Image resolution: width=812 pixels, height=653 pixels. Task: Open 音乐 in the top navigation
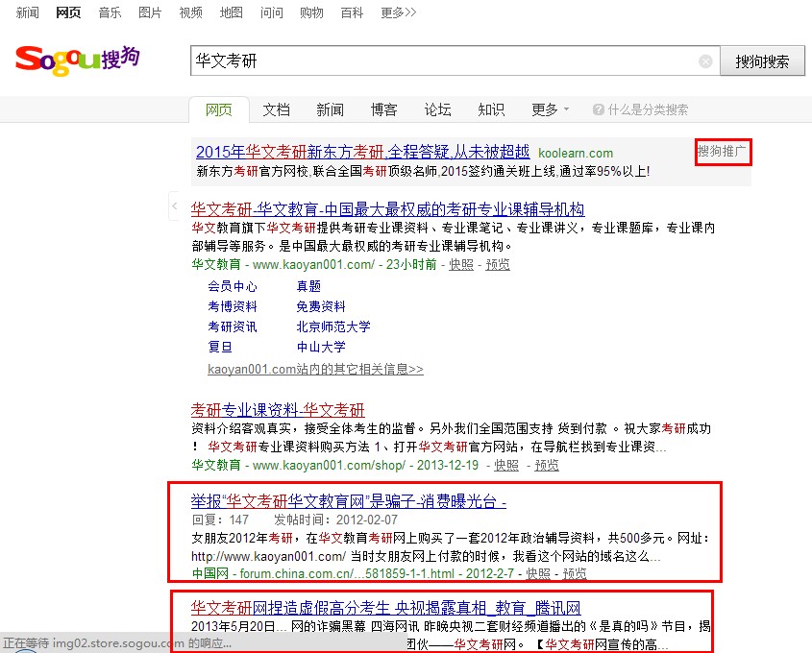pos(110,12)
